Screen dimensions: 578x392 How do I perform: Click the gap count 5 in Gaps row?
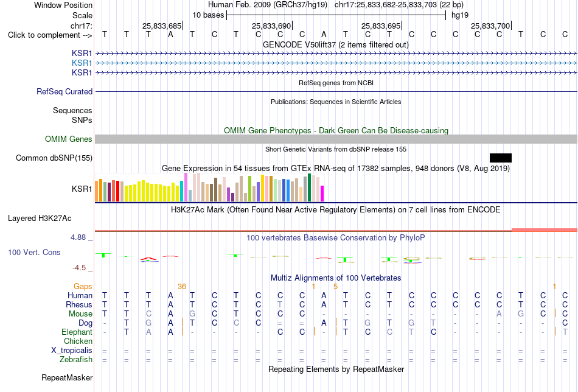point(335,287)
